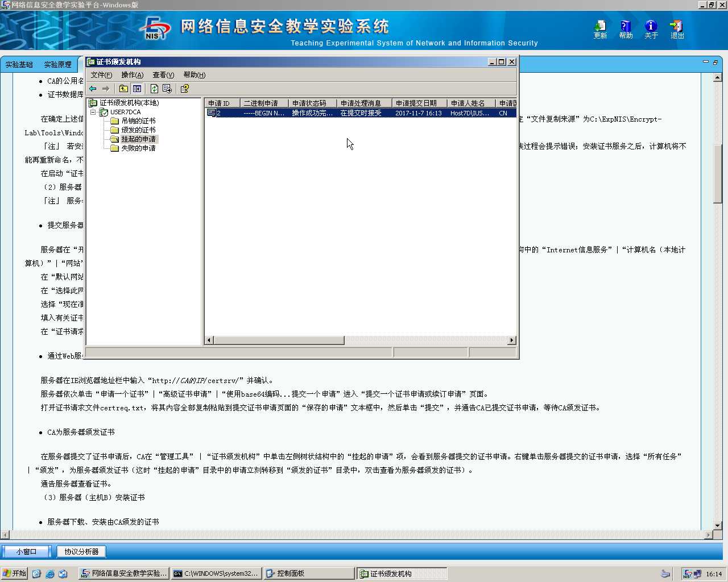The height and width of the screenshot is (582, 728).
Task: Click the list horizontal scrollbar left arrow
Action: click(x=209, y=340)
